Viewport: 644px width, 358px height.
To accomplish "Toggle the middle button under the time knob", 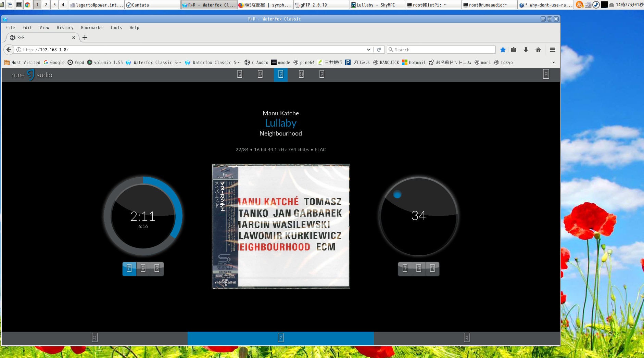I will 143,269.
